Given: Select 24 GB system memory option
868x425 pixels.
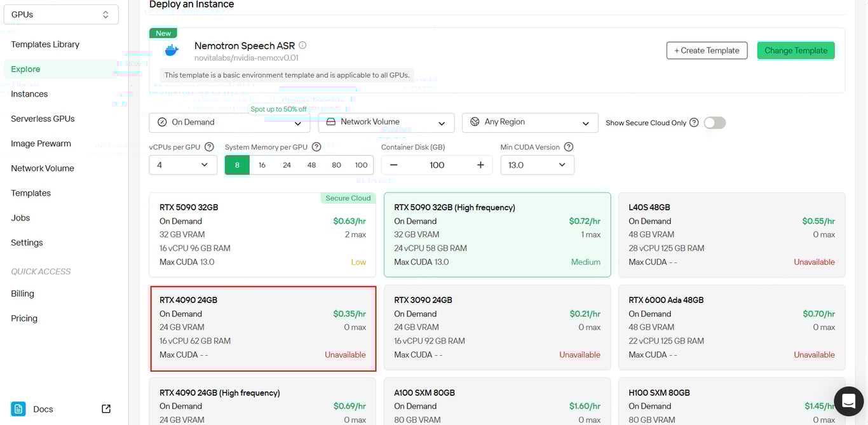Looking at the screenshot, I should tap(287, 165).
